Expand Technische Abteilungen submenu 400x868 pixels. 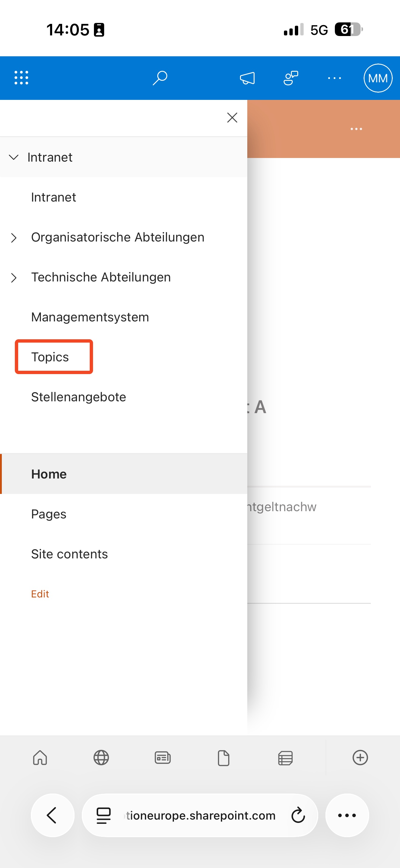(x=14, y=278)
